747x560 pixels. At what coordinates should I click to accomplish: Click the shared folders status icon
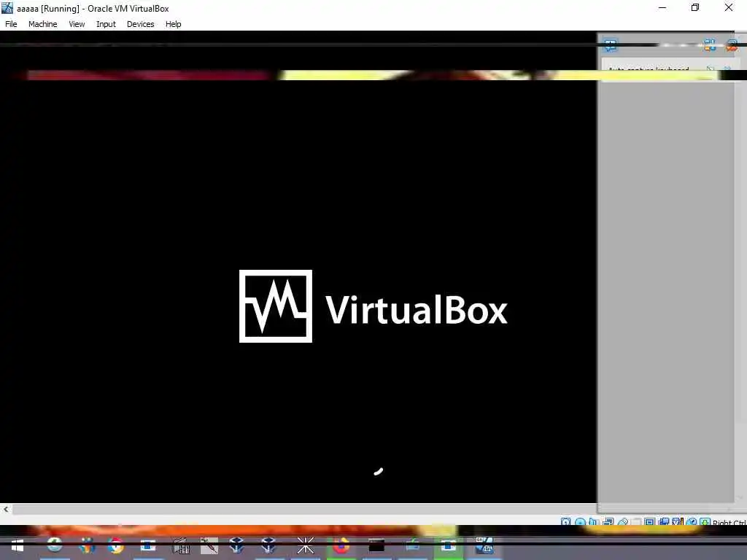coord(636,522)
